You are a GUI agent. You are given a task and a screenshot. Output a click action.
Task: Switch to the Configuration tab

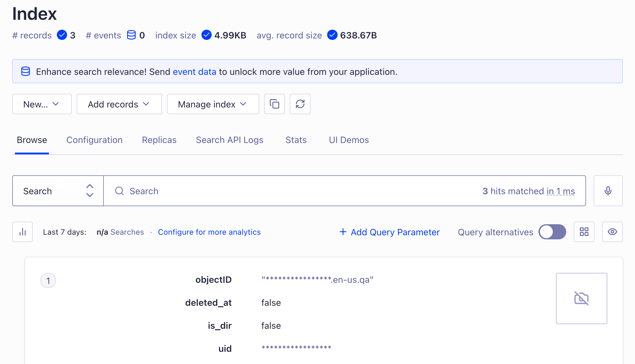point(94,140)
